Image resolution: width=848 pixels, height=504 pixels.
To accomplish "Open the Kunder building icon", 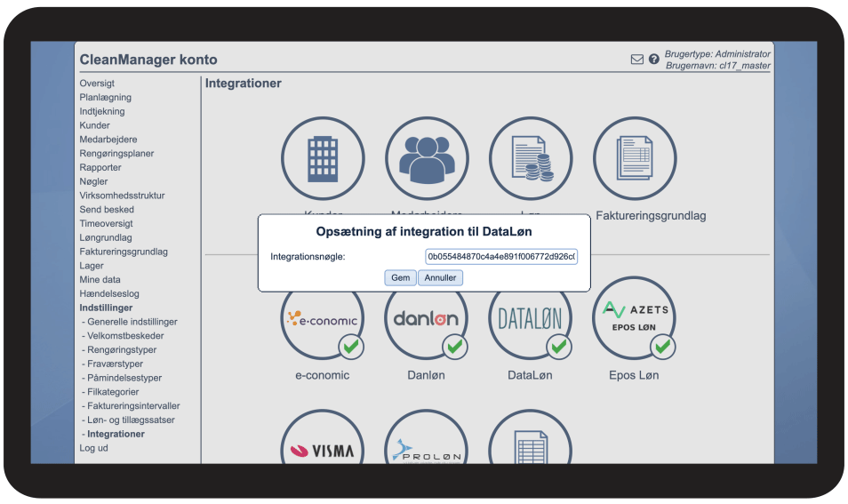I will click(x=323, y=159).
